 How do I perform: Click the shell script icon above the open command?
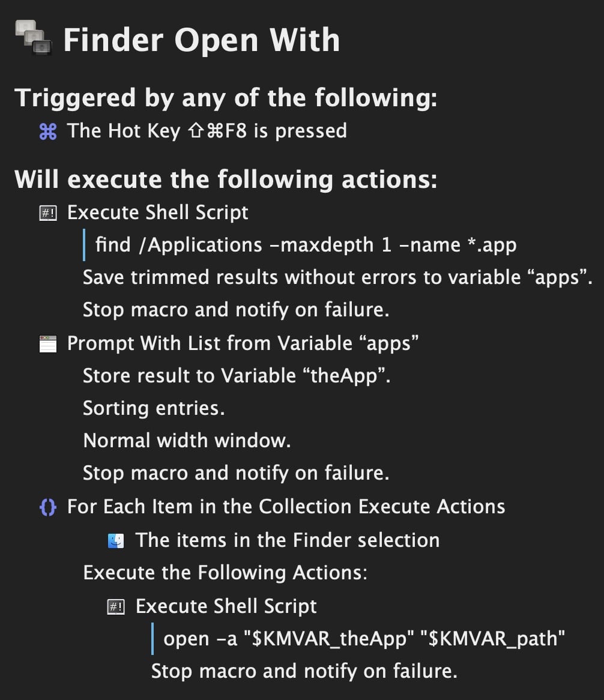(x=116, y=606)
